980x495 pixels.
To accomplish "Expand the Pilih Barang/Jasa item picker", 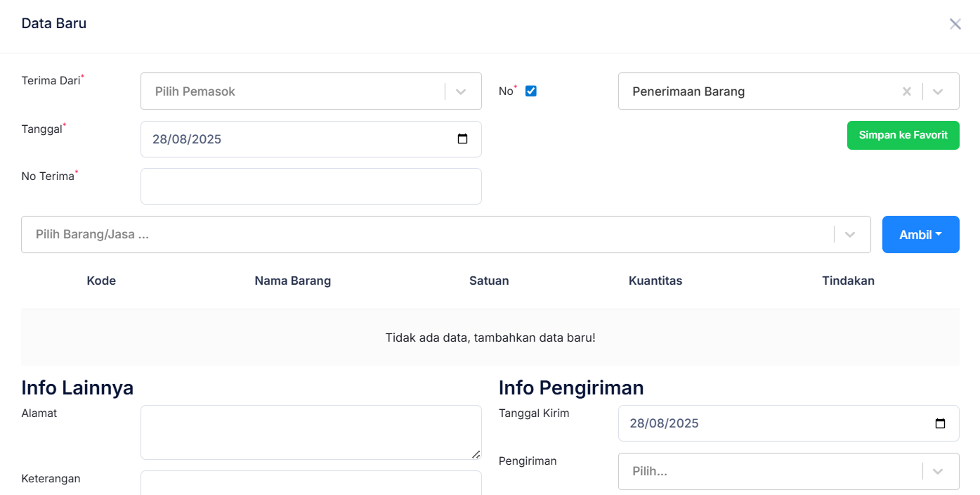I will 422,234.
